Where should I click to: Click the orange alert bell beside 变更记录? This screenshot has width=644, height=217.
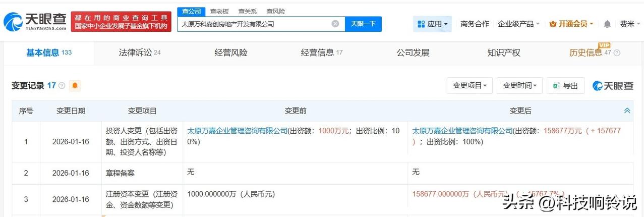75,86
